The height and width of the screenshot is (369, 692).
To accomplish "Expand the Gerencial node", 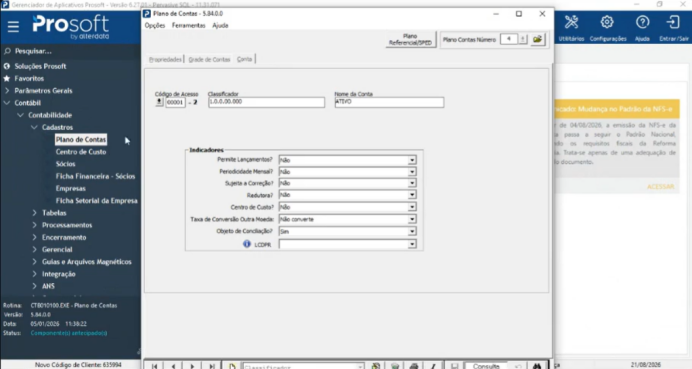I will (x=34, y=249).
